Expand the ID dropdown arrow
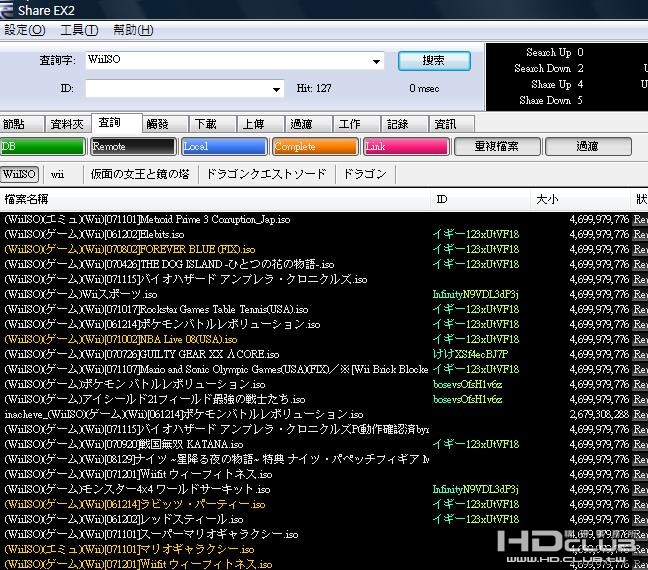Viewport: 648px width, 570px height. pyautogui.click(x=276, y=89)
